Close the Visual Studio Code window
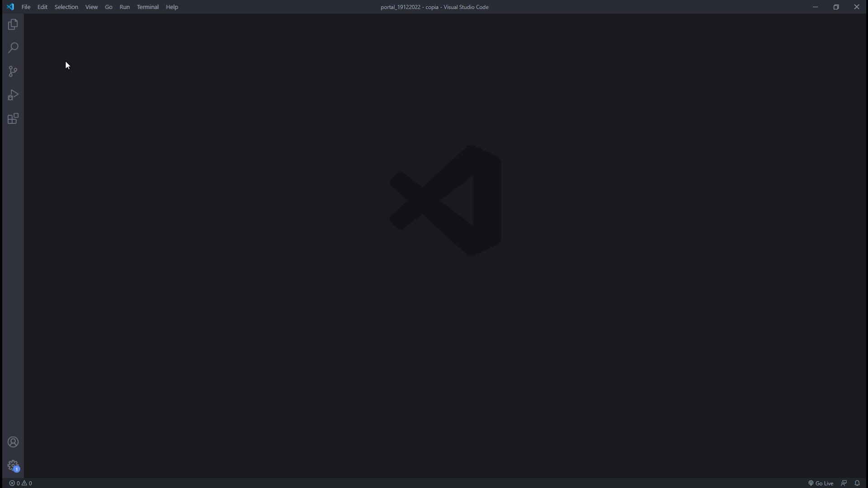868x488 pixels. click(x=857, y=7)
